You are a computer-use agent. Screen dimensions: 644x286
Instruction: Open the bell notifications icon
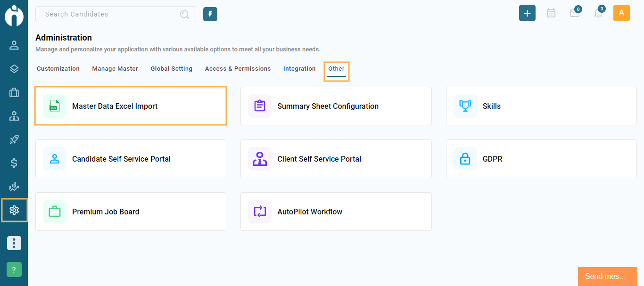[x=598, y=13]
